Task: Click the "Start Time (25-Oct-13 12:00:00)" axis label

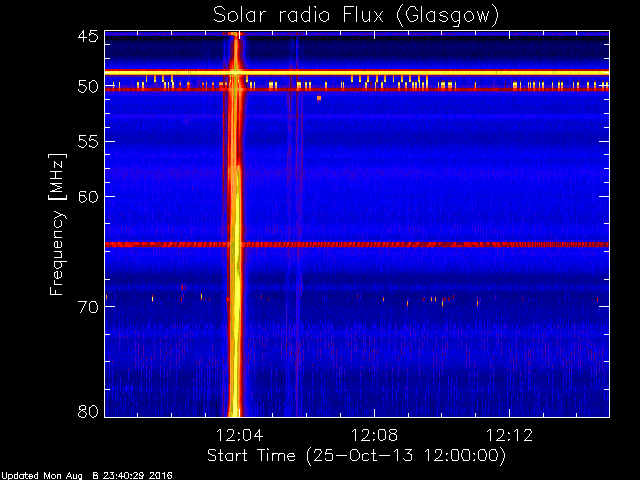Action: (356, 455)
